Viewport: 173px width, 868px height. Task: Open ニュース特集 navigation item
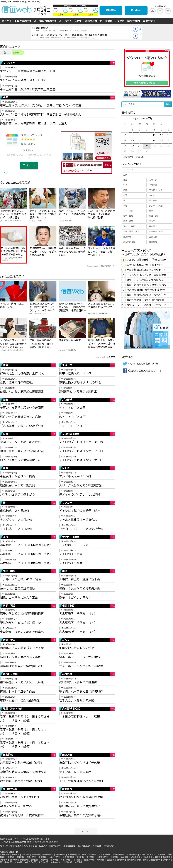click(73, 21)
